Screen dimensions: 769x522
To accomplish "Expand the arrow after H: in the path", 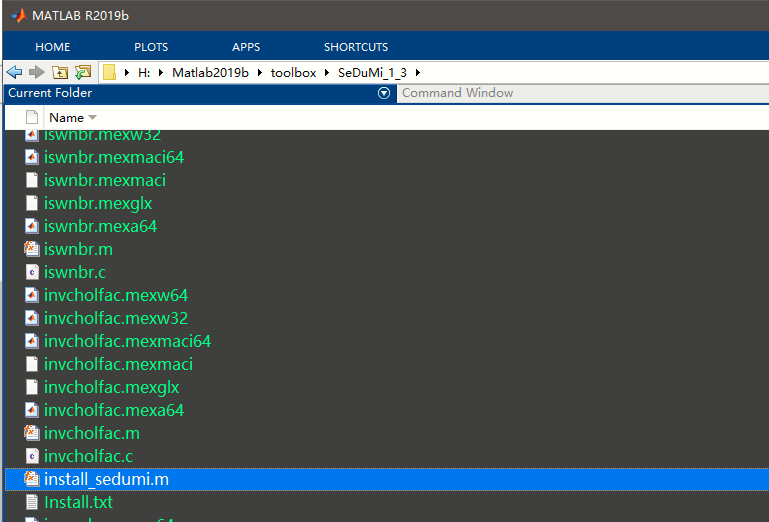I will (161, 73).
